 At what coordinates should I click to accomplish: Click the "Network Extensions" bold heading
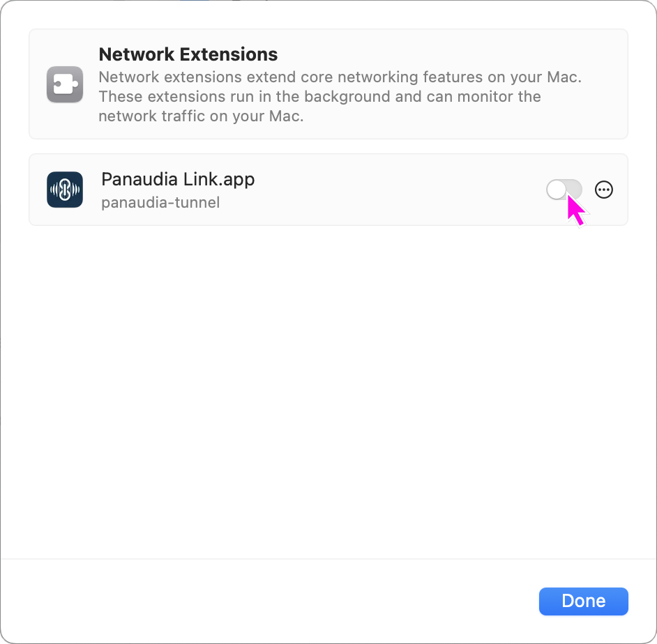[x=188, y=54]
